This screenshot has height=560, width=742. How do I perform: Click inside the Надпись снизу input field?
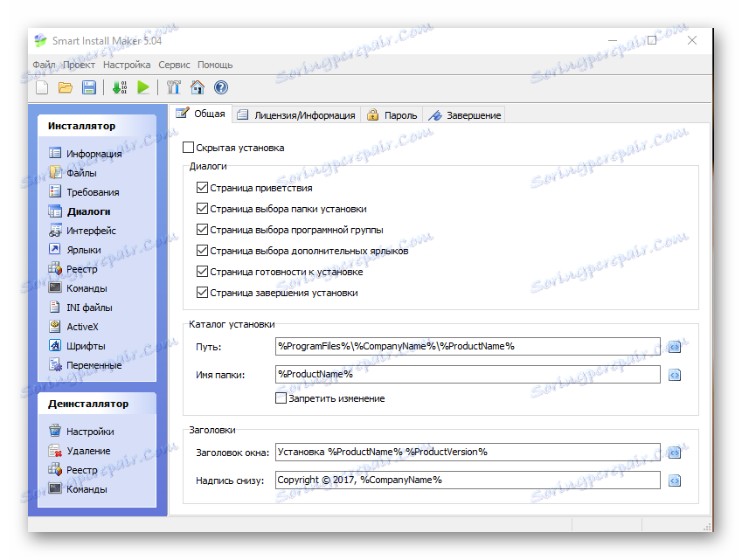click(468, 480)
